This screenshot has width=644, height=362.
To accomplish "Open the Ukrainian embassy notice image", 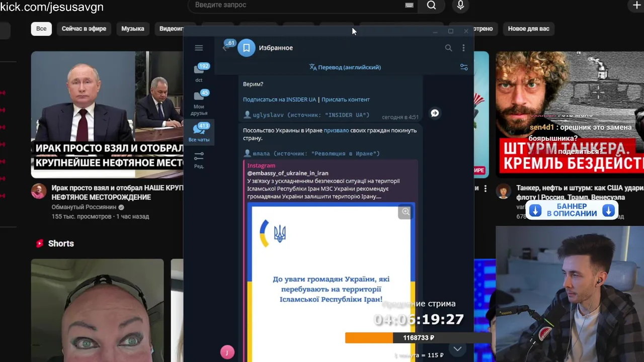I will point(331,282).
